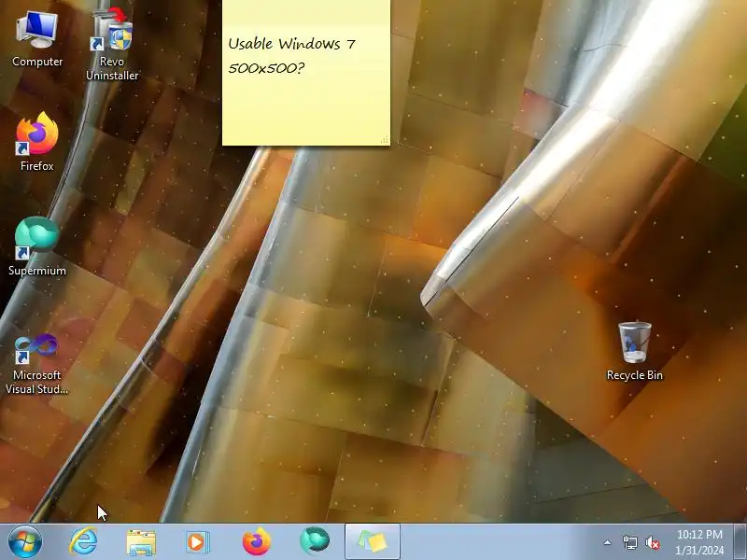This screenshot has height=560, width=747.
Task: Open the Windows Start menu
Action: 24,542
